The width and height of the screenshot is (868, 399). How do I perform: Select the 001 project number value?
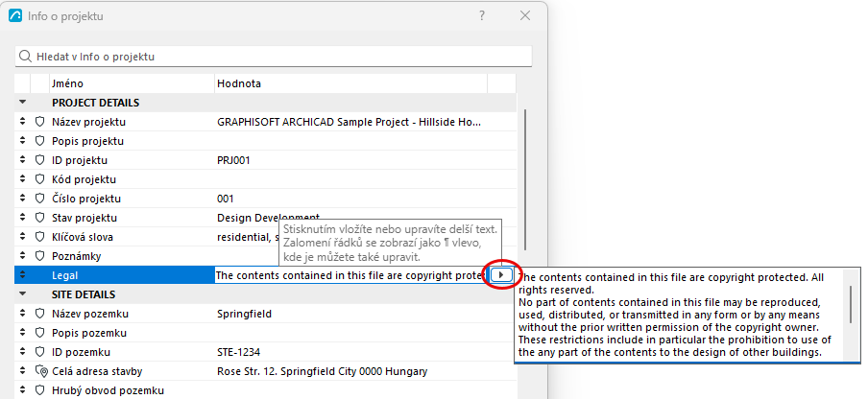click(x=226, y=199)
